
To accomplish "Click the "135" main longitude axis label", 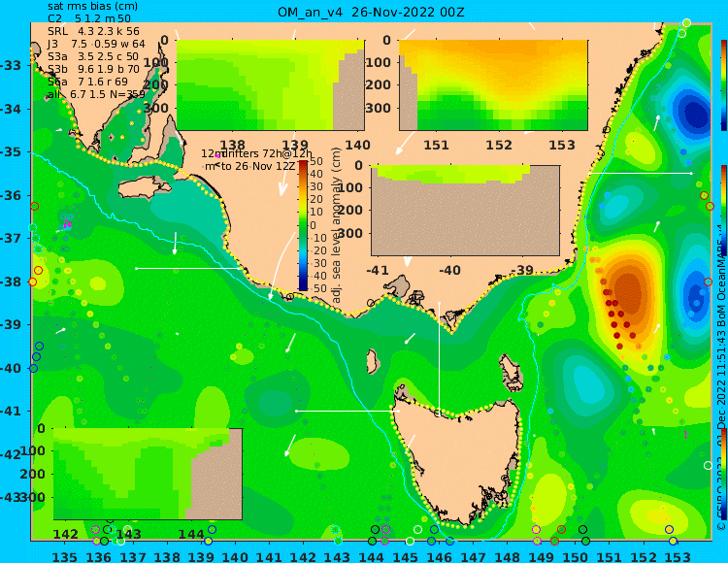I will (x=64, y=556).
